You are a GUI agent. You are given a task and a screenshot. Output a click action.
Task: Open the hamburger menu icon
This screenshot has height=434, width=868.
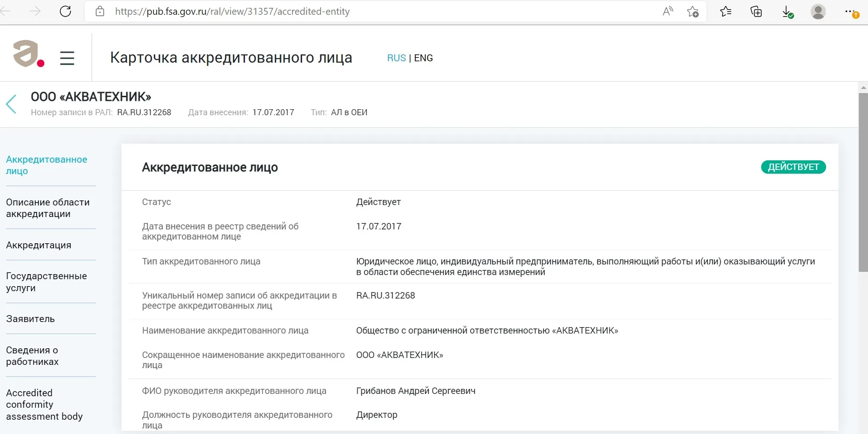click(x=67, y=58)
